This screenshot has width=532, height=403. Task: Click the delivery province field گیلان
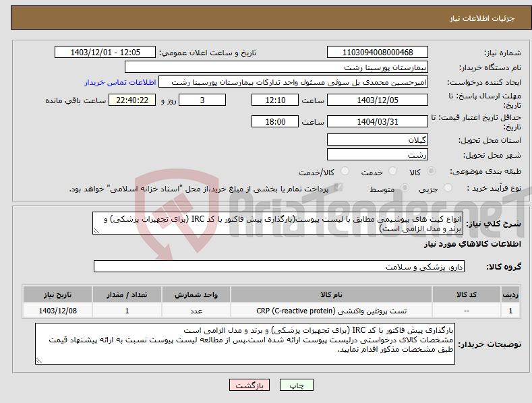pyautogui.click(x=378, y=139)
